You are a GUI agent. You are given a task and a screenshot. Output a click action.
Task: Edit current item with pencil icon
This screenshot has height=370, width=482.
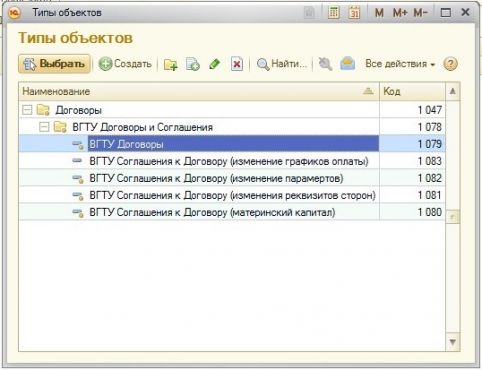[x=215, y=64]
